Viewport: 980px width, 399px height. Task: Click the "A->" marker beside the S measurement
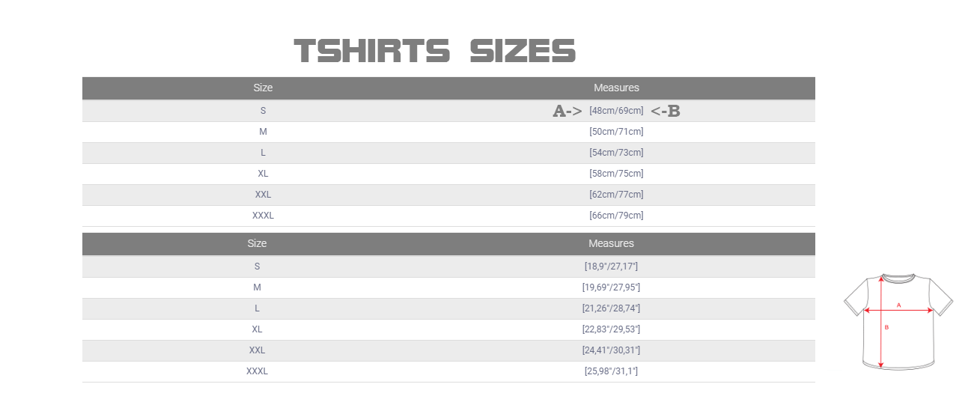pos(567,111)
